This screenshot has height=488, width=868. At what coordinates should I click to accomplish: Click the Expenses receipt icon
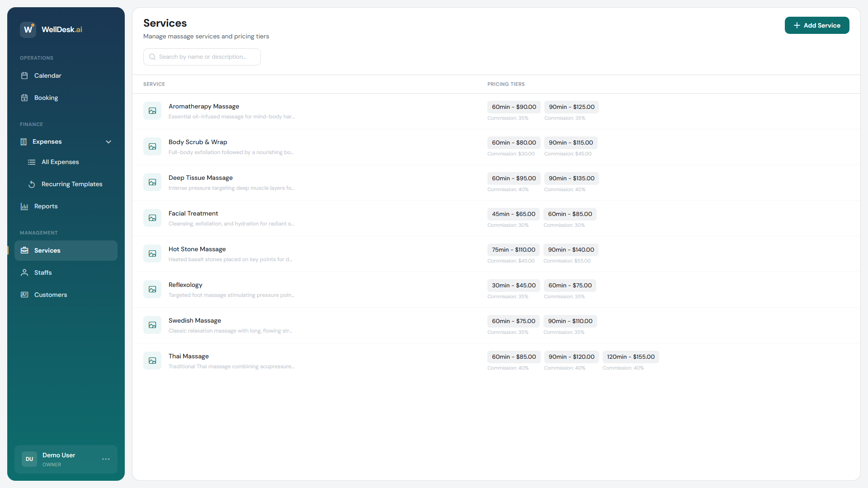point(24,141)
